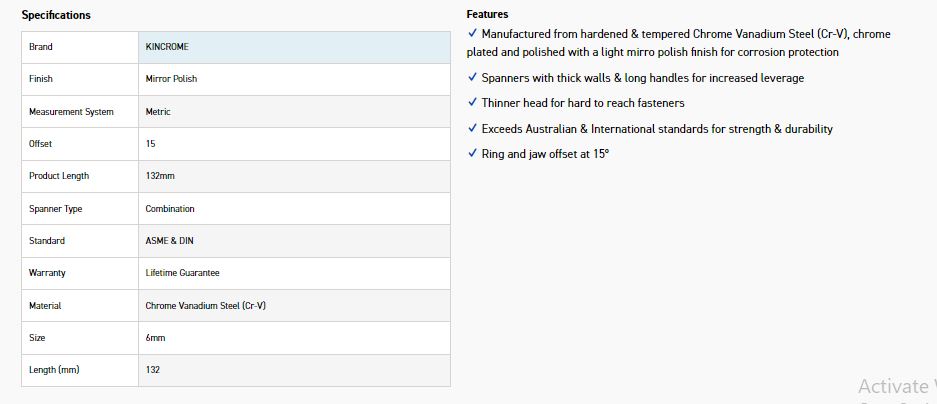Screen dimensions: 937x404
Task: Click the Length (mm) row label
Action: tap(54, 370)
